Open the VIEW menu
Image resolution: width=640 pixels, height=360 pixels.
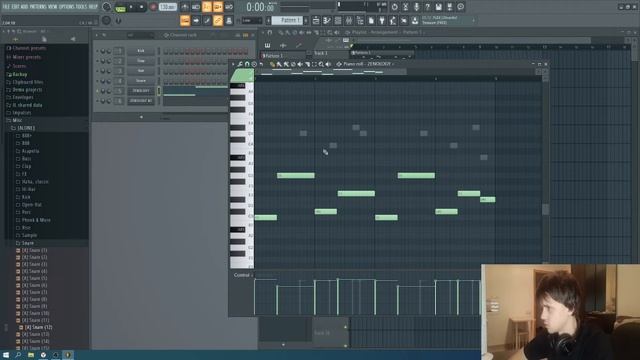[53, 7]
